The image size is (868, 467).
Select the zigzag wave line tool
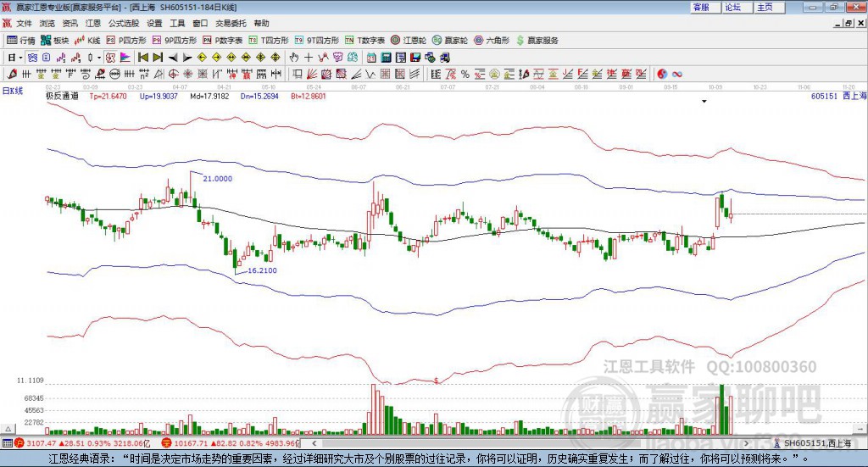click(x=370, y=74)
